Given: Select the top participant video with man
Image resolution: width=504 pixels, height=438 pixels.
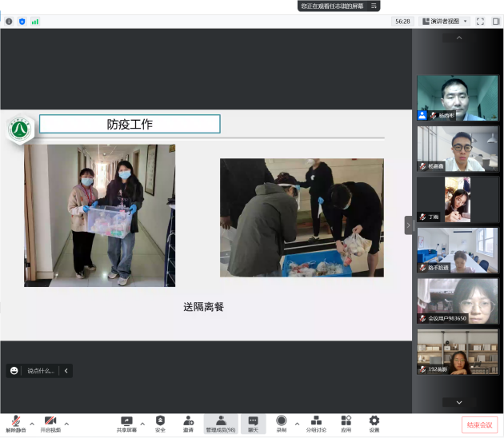Looking at the screenshot, I should [x=458, y=98].
